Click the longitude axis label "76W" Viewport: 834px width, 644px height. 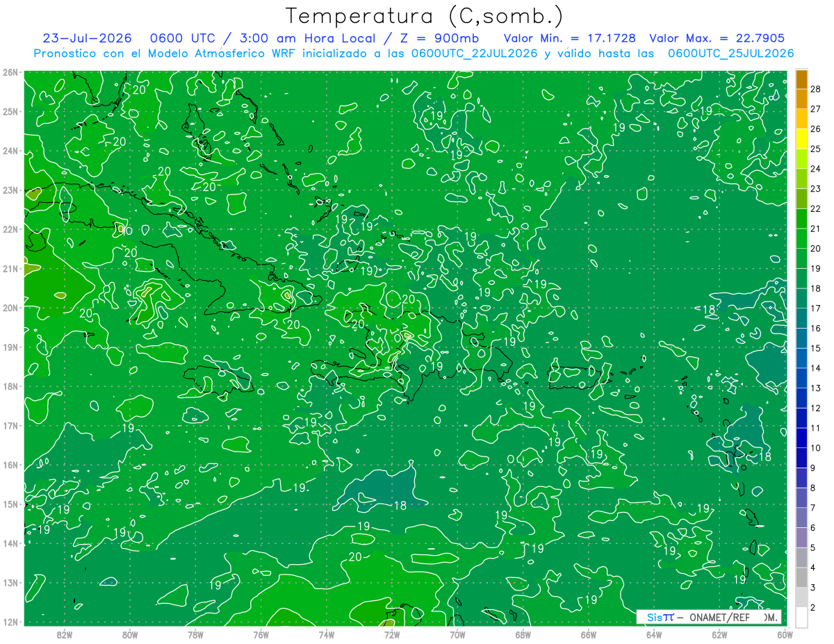(261, 634)
